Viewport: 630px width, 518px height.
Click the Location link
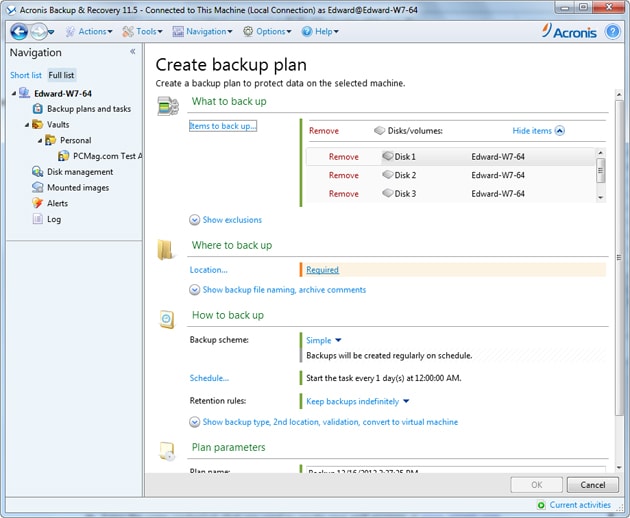click(x=209, y=270)
